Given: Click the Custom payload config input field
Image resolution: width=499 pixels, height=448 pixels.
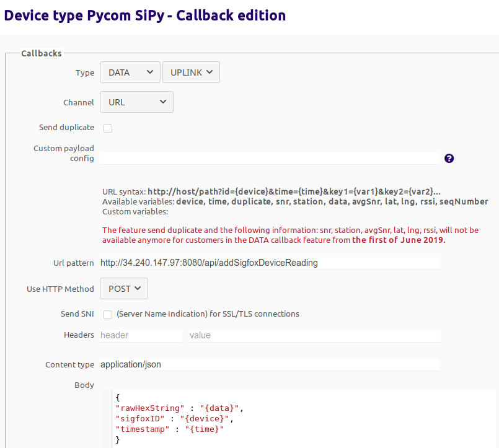Looking at the screenshot, I should pos(269,158).
